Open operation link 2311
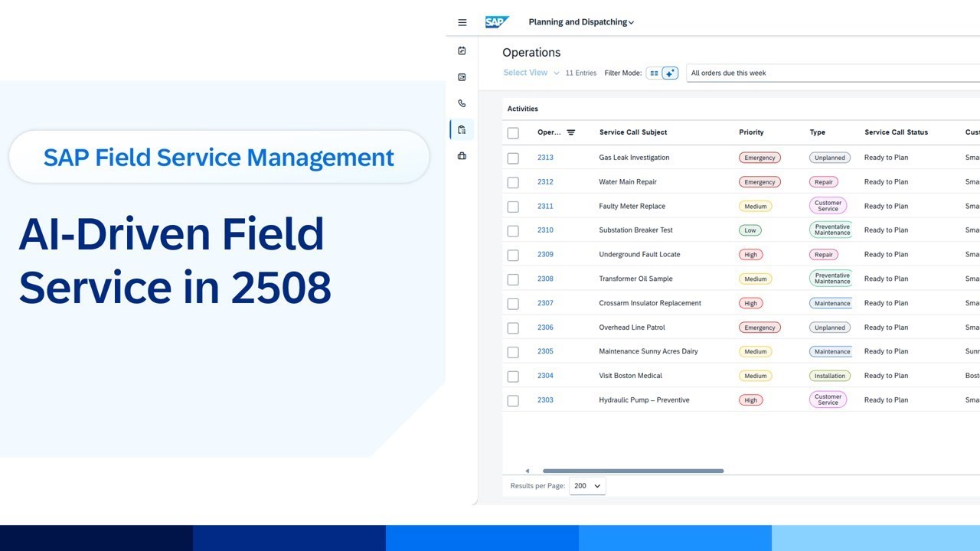Viewport: 980px width, 551px height. click(545, 206)
